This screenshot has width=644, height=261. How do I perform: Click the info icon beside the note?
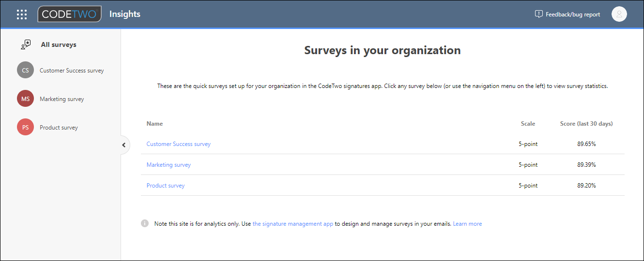click(x=145, y=223)
